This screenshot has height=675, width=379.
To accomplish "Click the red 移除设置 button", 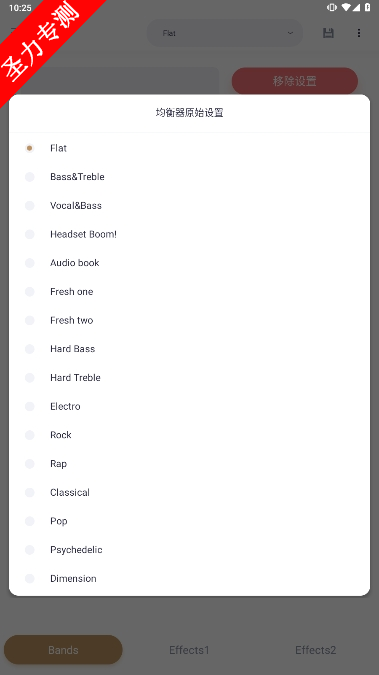I will coord(295,81).
